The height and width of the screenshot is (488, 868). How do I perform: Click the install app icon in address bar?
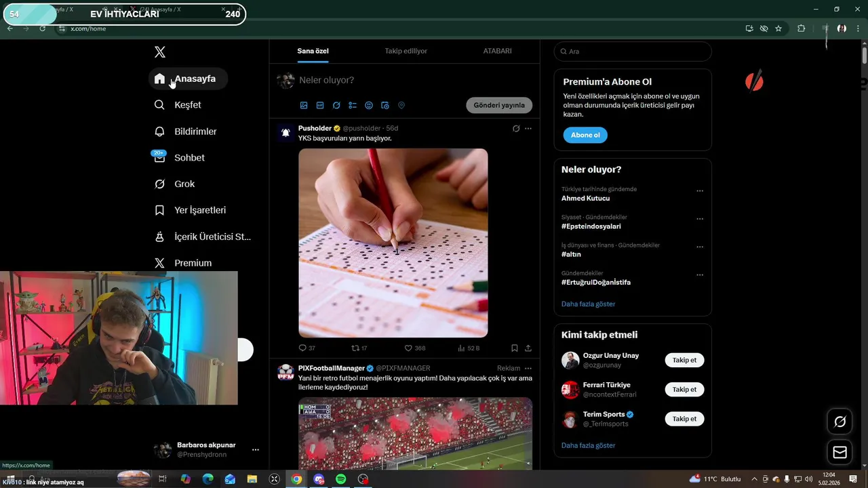pyautogui.click(x=749, y=28)
